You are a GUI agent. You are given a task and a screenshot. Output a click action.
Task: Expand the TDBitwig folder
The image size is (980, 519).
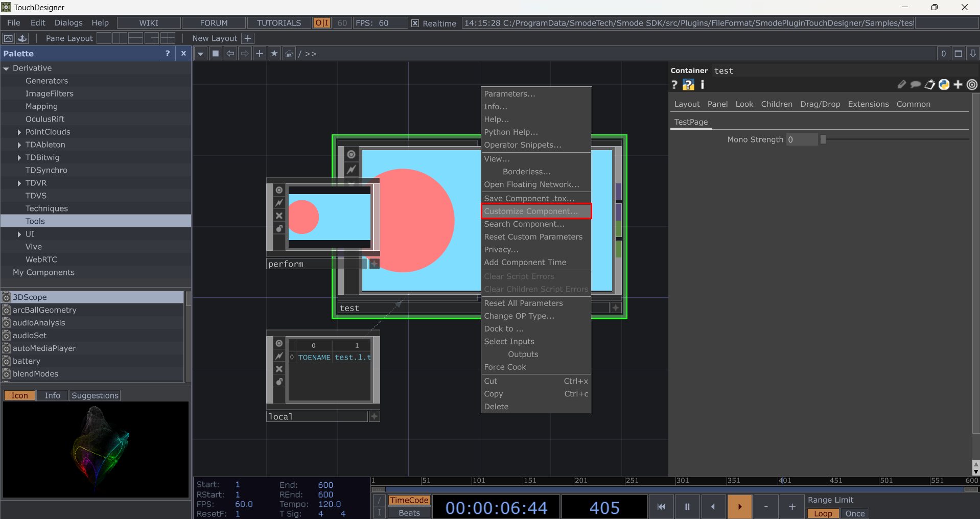[19, 158]
